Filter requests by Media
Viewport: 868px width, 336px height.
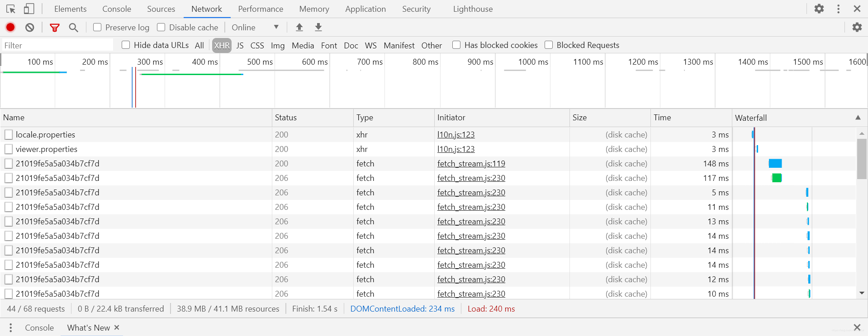click(303, 45)
